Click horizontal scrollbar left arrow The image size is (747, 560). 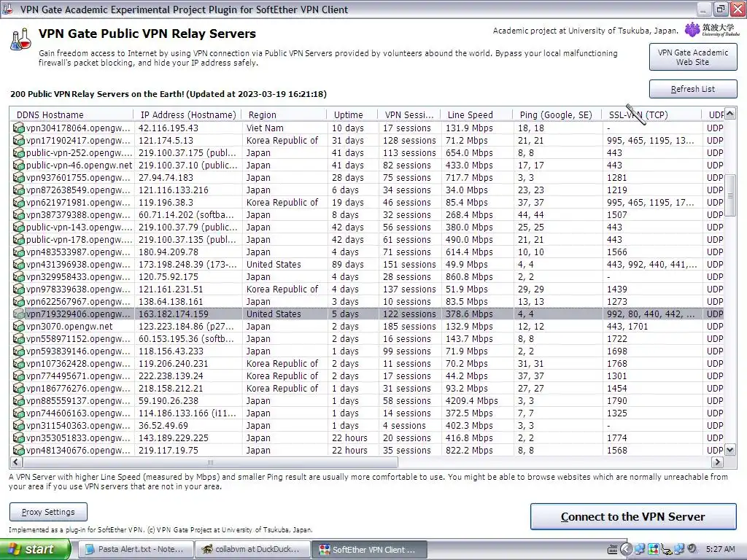coord(16,462)
